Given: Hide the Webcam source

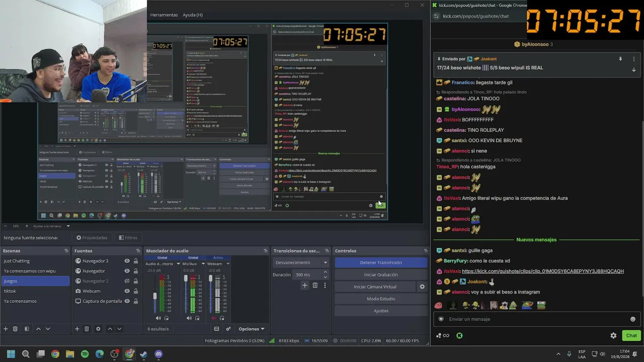Looking at the screenshot, I should (x=127, y=291).
